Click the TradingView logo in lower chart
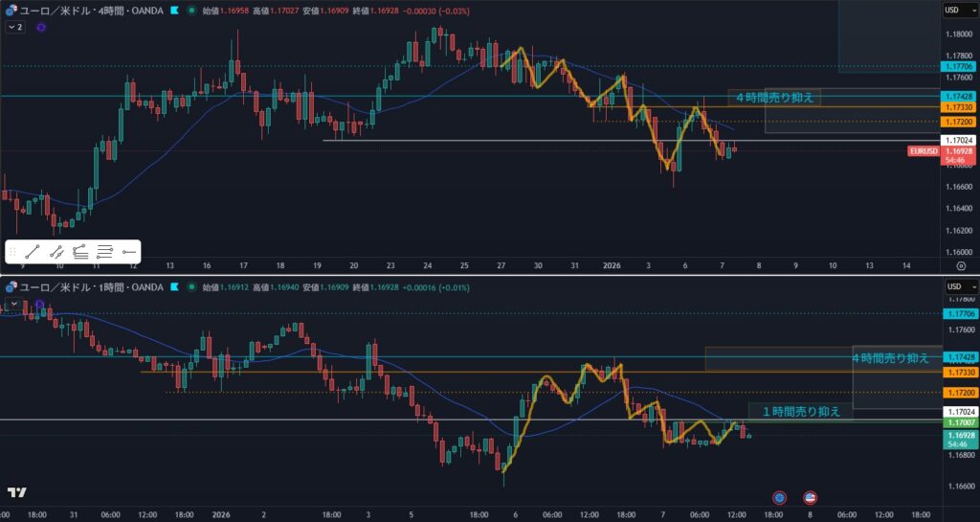This screenshot has width=980, height=522. (16, 492)
